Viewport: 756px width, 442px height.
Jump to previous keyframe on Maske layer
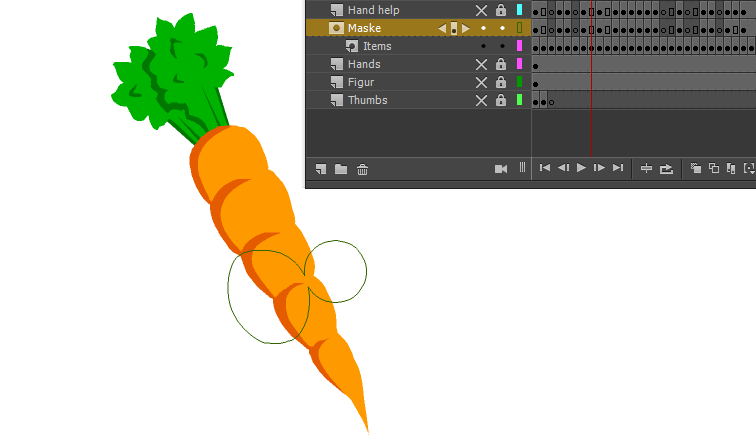coord(442,29)
